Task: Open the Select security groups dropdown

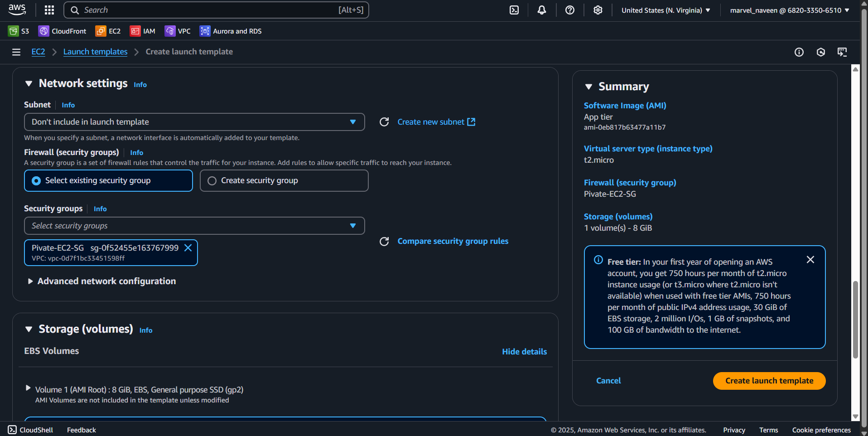Action: pos(194,226)
